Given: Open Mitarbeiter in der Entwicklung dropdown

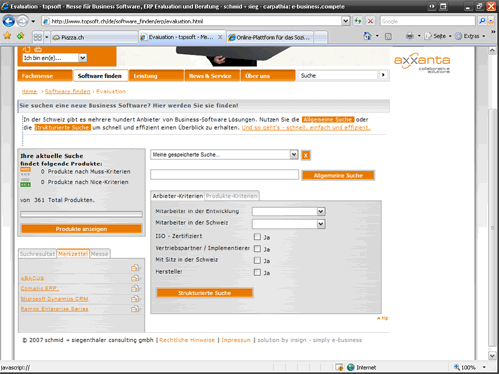Looking at the screenshot, I should point(289,211).
